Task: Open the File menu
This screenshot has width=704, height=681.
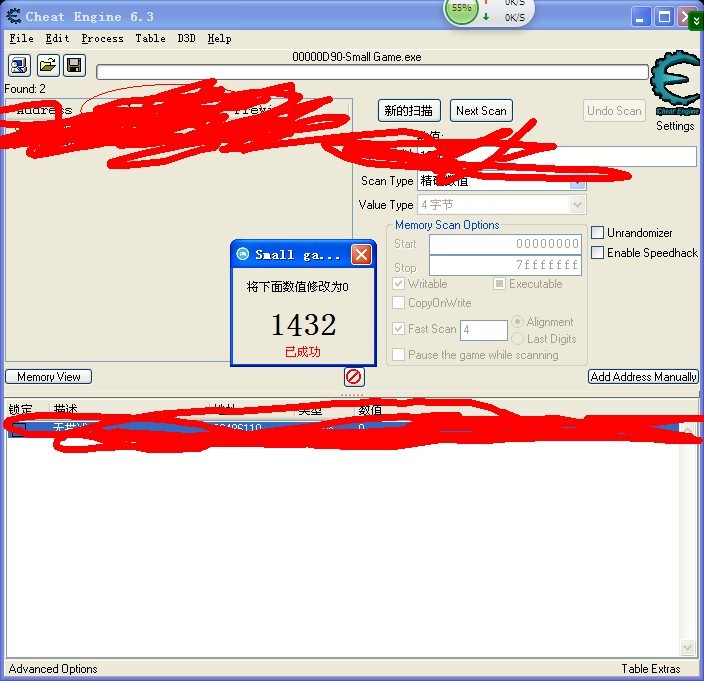Action: [x=22, y=39]
